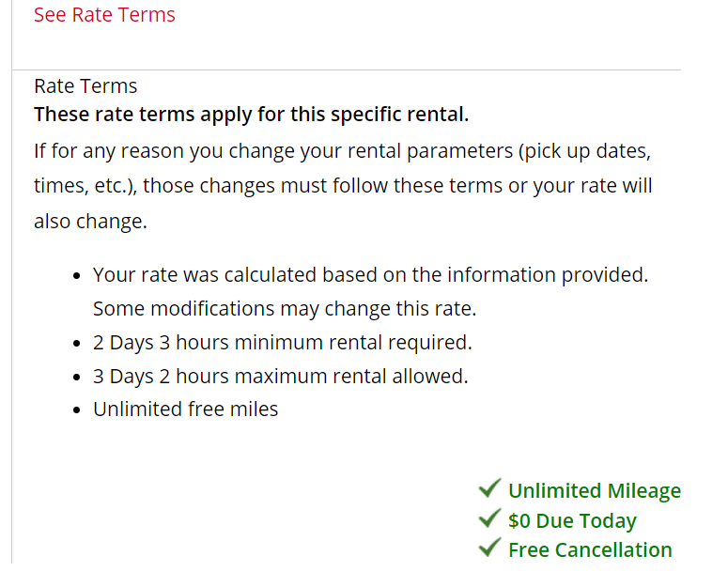Select the green Unlimited Mileage label
The image size is (728, 587).
(594, 490)
